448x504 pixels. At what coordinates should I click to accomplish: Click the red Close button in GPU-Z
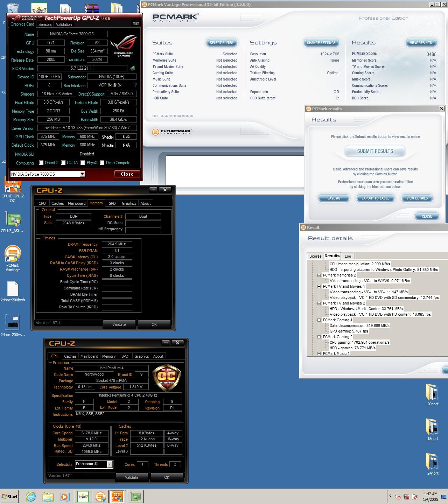pos(127,174)
